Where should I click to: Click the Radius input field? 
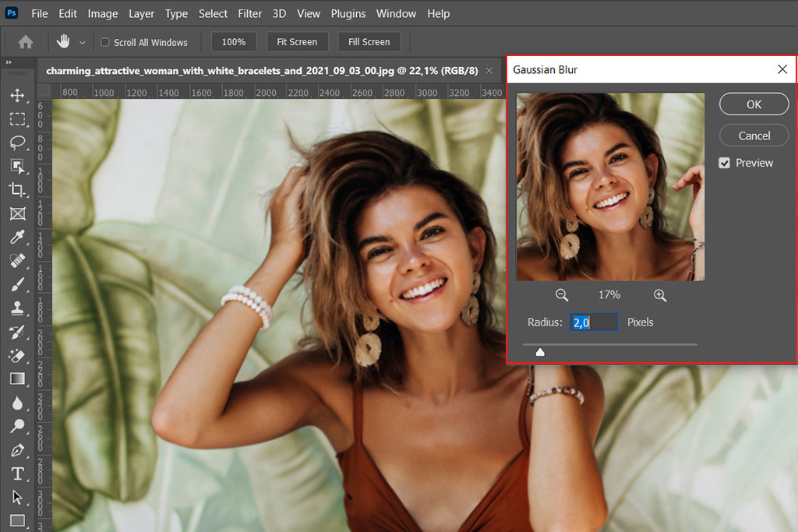point(593,322)
